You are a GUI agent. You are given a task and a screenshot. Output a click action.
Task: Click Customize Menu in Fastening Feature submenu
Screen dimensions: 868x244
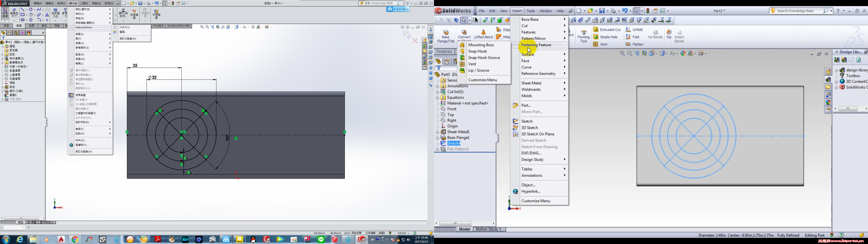pyautogui.click(x=483, y=80)
